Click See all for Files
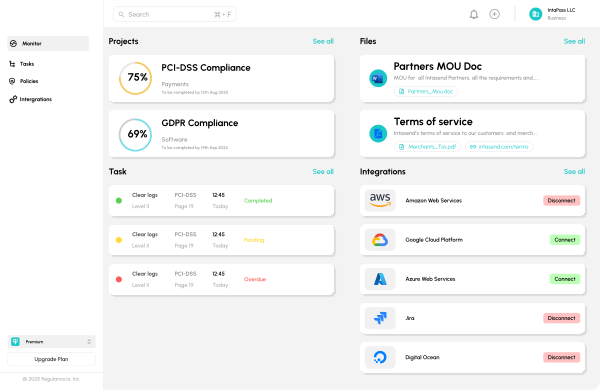 (574, 41)
